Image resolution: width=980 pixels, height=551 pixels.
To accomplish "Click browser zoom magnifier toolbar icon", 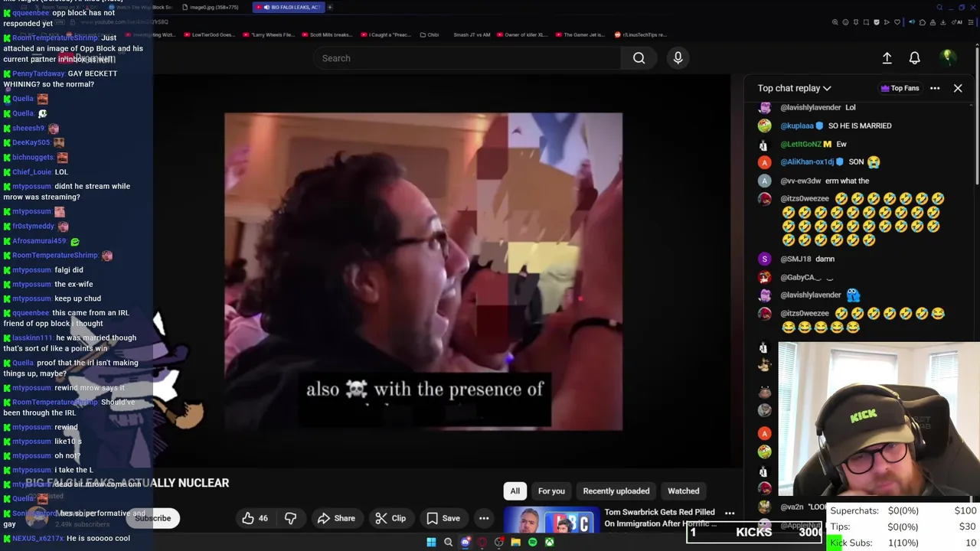I will (x=835, y=22).
